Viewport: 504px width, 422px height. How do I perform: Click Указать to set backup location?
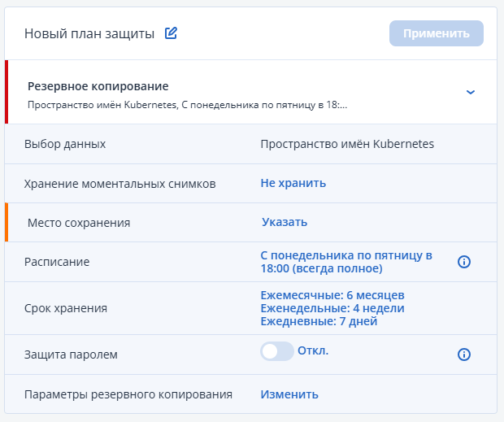pos(285,222)
